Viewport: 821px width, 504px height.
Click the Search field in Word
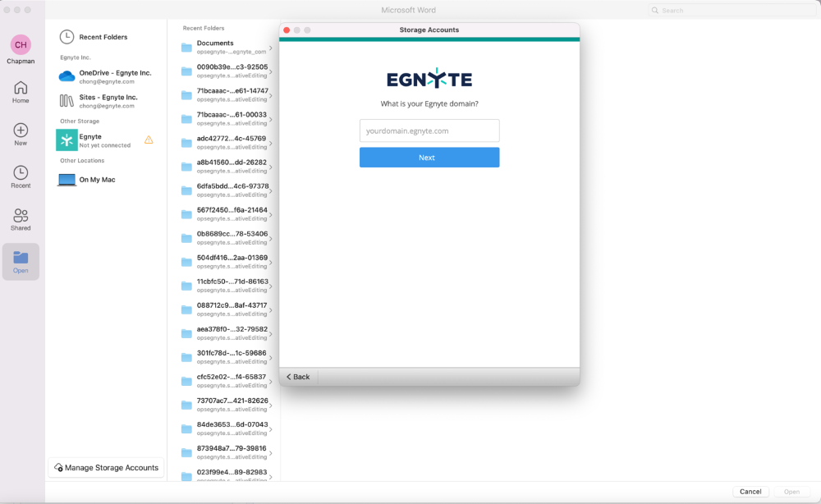[x=732, y=10]
